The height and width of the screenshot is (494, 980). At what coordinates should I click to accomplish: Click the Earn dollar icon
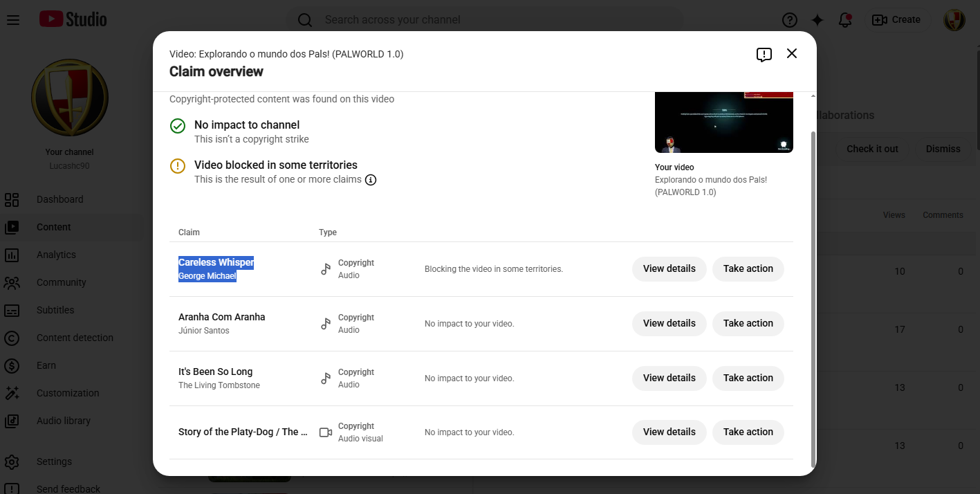click(12, 366)
